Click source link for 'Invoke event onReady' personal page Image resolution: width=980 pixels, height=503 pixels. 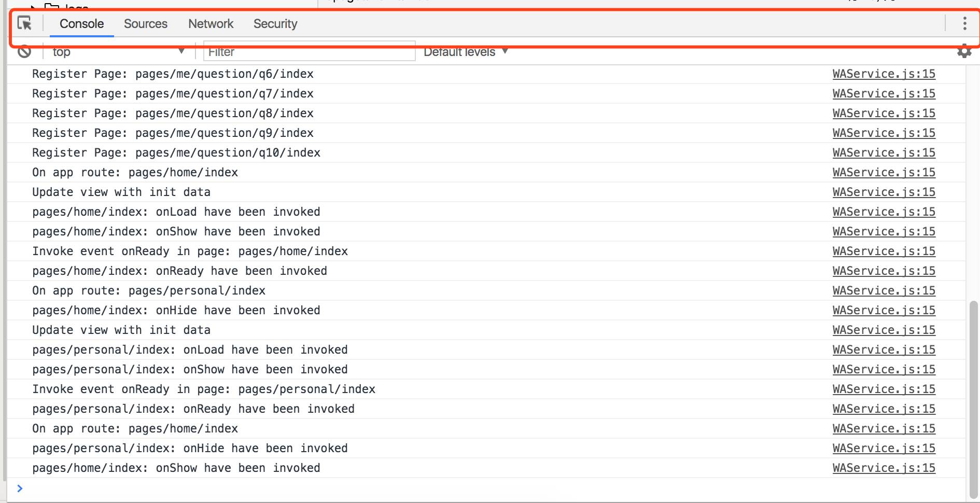pyautogui.click(x=884, y=389)
